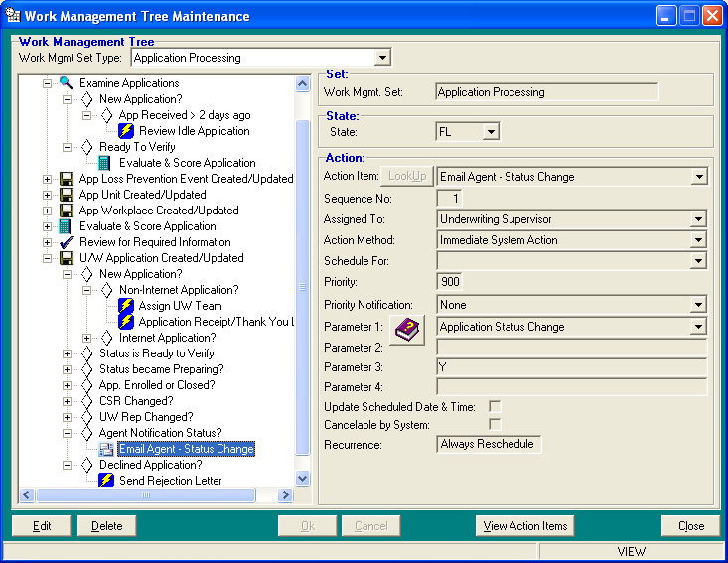Toggle Update Scheduled Date & Time checkbox
The image size is (728, 563).
click(495, 406)
